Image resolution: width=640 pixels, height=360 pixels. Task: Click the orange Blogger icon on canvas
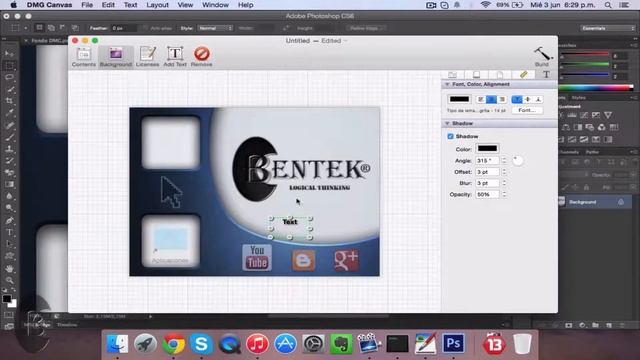pos(303,260)
